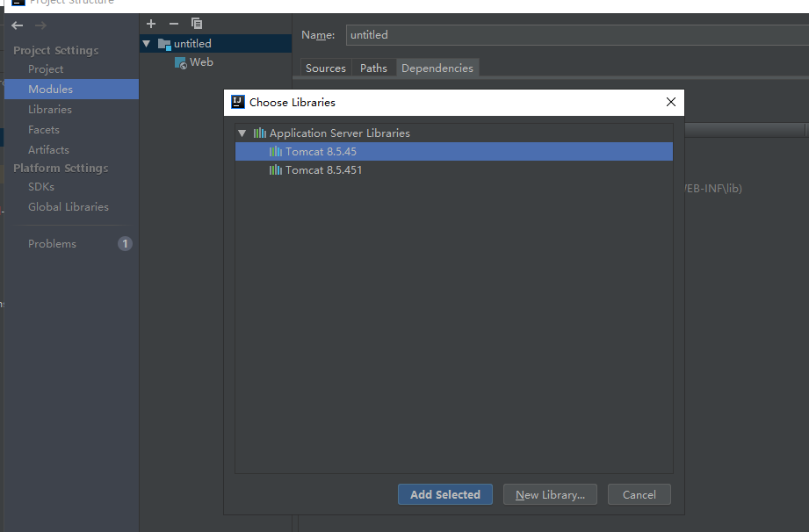Image resolution: width=809 pixels, height=532 pixels.
Task: Click the Tomcat 8.5.451 library icon
Action: pos(276,170)
